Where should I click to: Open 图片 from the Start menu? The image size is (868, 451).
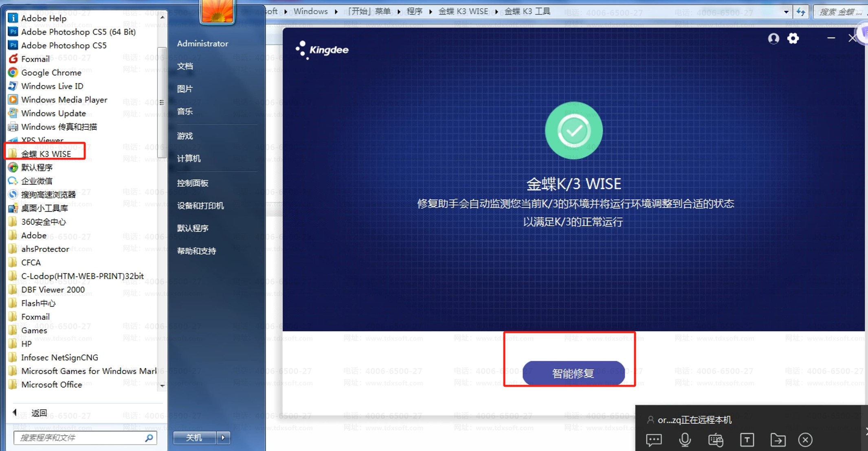(185, 89)
